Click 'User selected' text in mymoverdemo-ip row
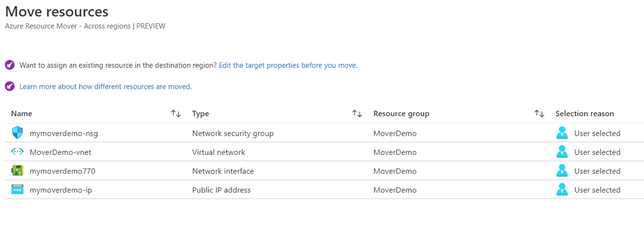Viewport: 644px width, 228px height. [x=597, y=190]
